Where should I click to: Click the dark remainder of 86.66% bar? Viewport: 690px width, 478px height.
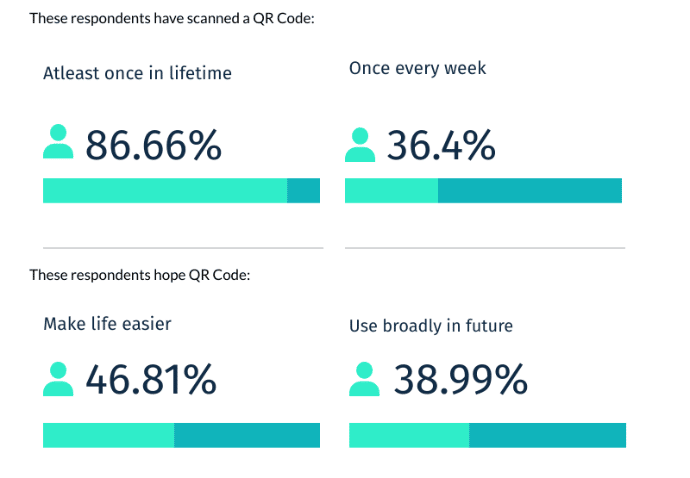303,191
